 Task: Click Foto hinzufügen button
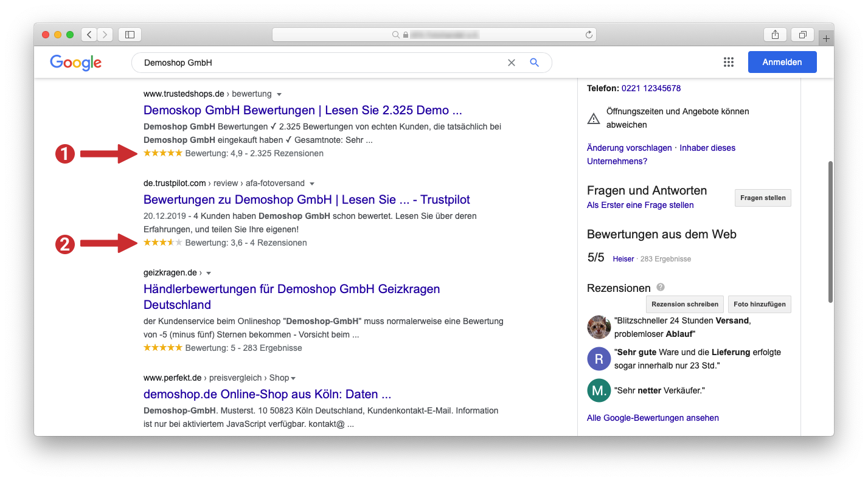760,304
